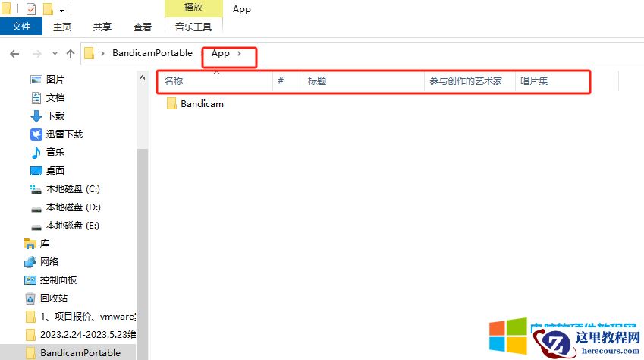Click the address bar folder icon
This screenshot has height=360, width=644.
click(x=89, y=53)
